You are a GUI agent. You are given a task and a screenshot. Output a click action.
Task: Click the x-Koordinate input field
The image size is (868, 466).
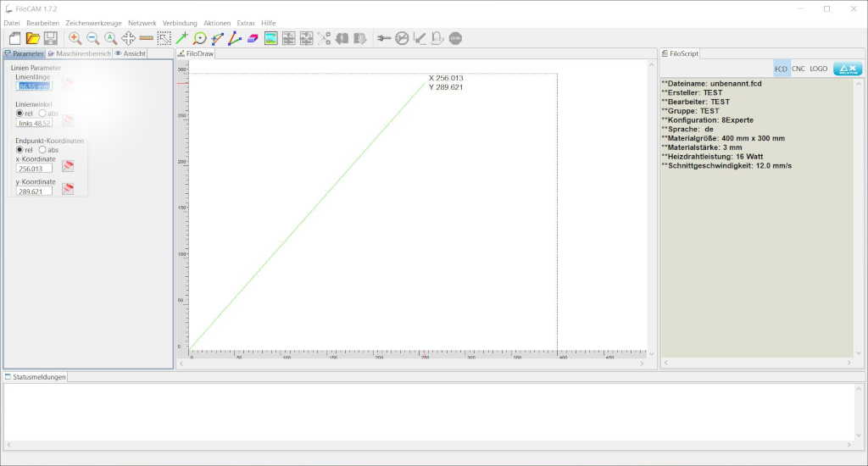34,169
